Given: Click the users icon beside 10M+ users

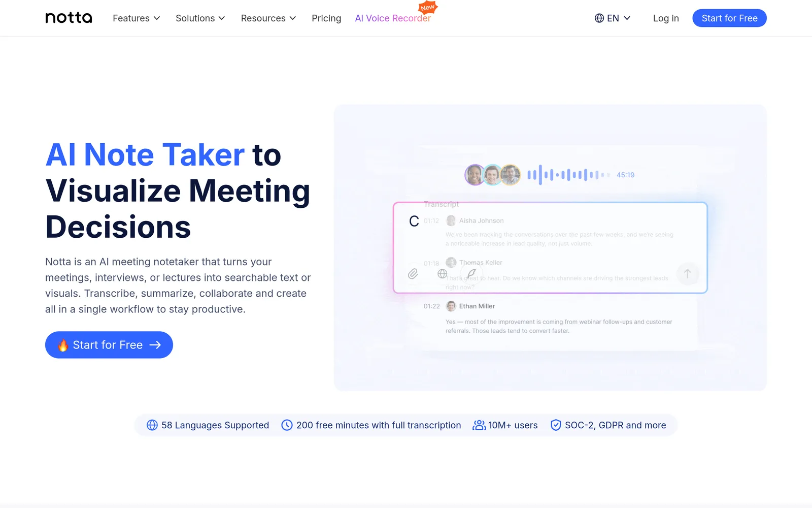Looking at the screenshot, I should point(479,425).
